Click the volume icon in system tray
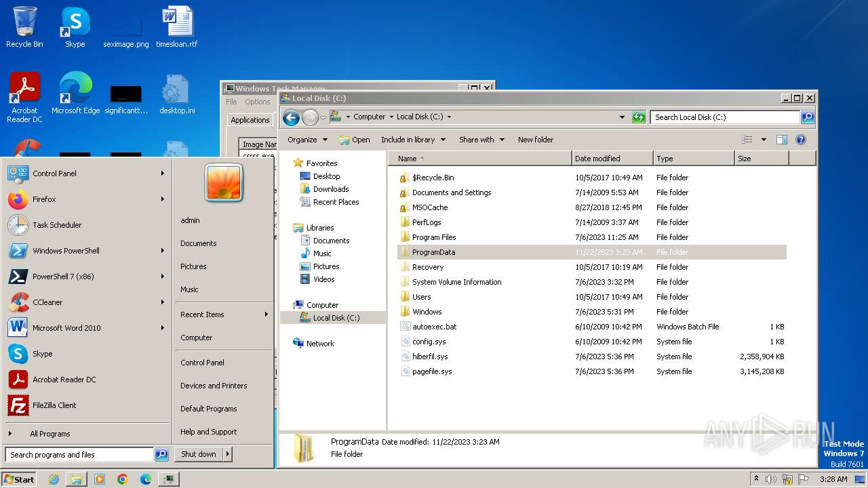This screenshot has height=488, width=868. coord(770,479)
